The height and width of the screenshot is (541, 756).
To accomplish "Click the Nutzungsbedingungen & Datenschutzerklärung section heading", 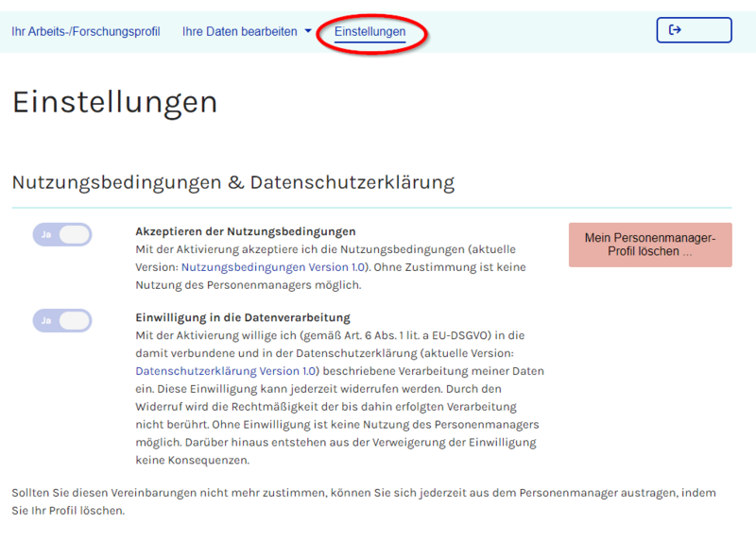I will tap(232, 182).
